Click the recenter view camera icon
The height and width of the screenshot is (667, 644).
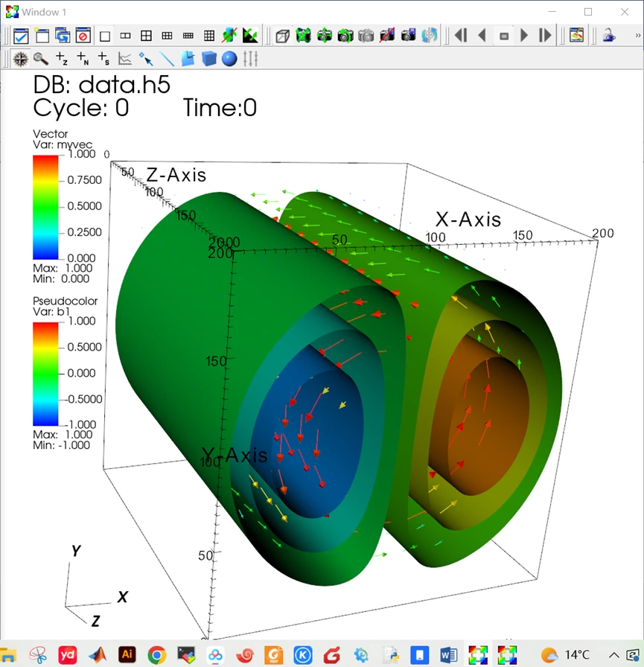pyautogui.click(x=324, y=35)
